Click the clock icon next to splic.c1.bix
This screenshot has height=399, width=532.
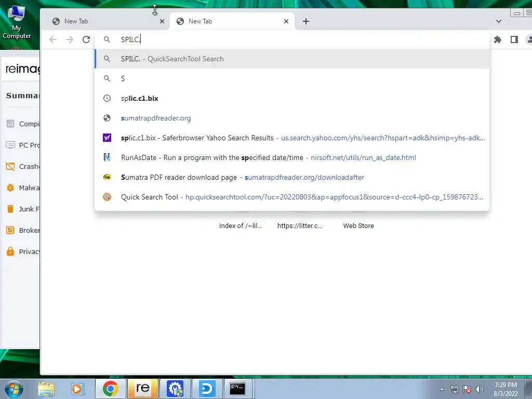tap(107, 98)
